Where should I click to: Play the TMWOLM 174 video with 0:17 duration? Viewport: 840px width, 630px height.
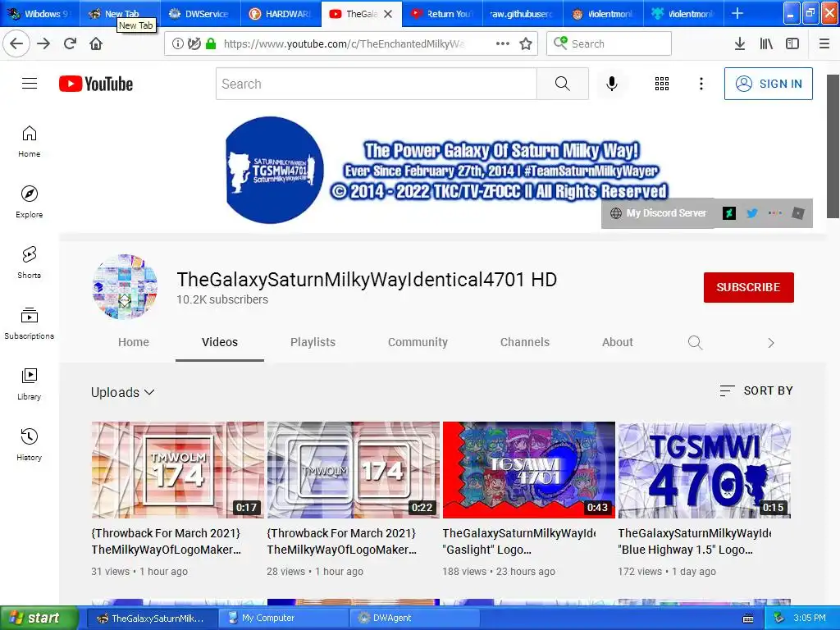pos(177,470)
